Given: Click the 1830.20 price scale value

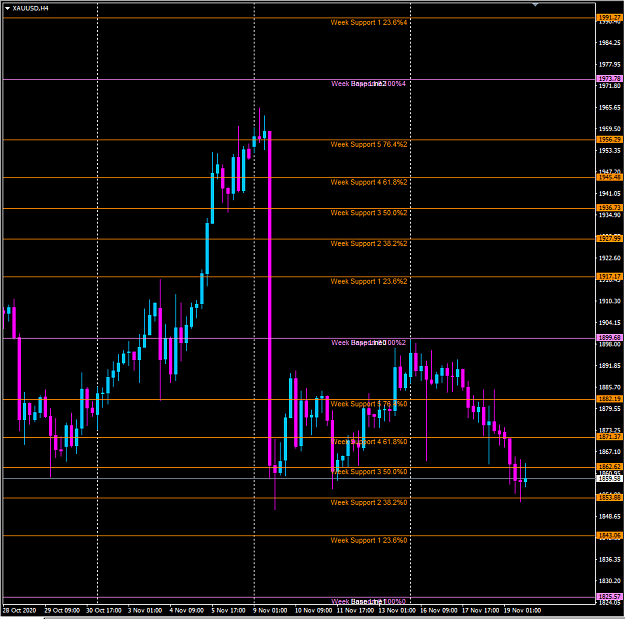Looking at the screenshot, I should pyautogui.click(x=610, y=581).
